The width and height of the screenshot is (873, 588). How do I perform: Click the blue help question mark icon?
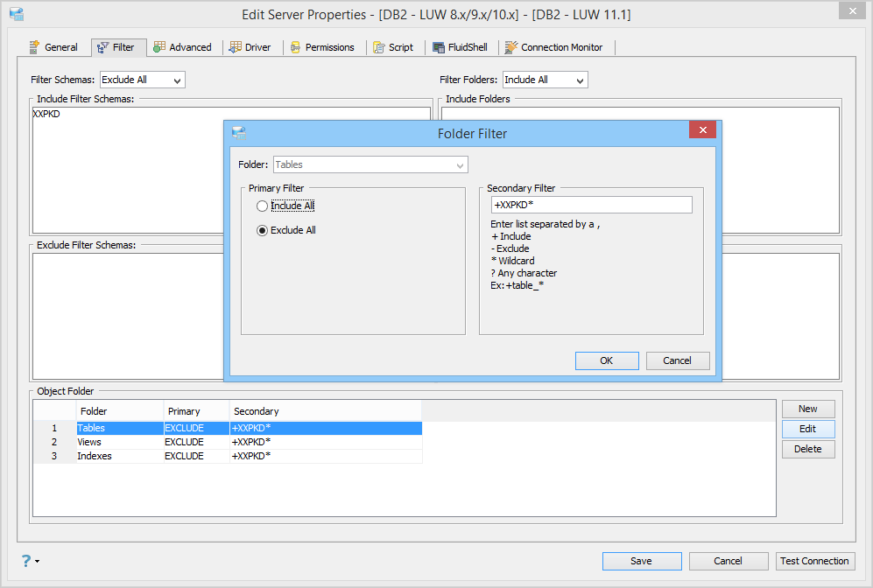[26, 561]
